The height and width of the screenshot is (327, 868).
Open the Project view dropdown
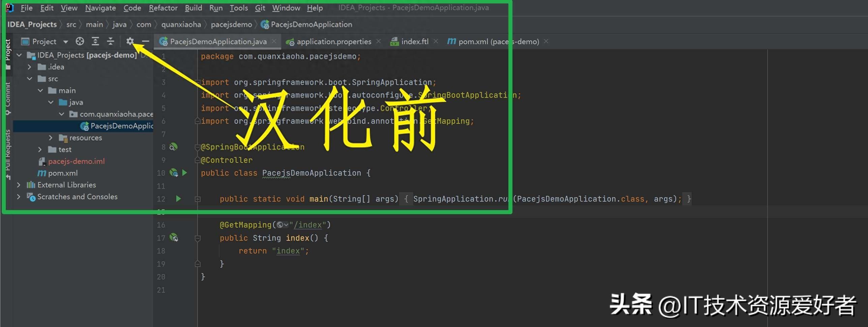(x=66, y=42)
